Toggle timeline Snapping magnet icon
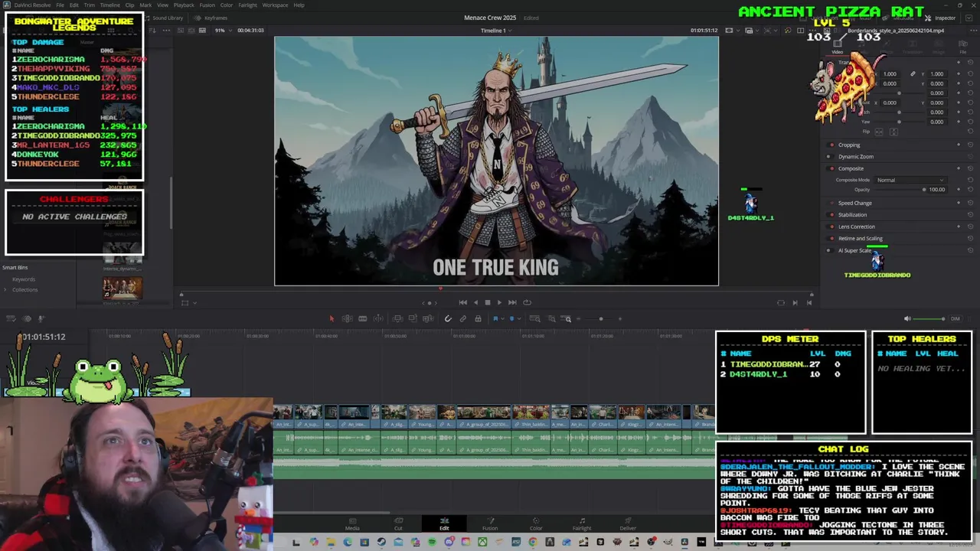The image size is (980, 551). coord(449,318)
